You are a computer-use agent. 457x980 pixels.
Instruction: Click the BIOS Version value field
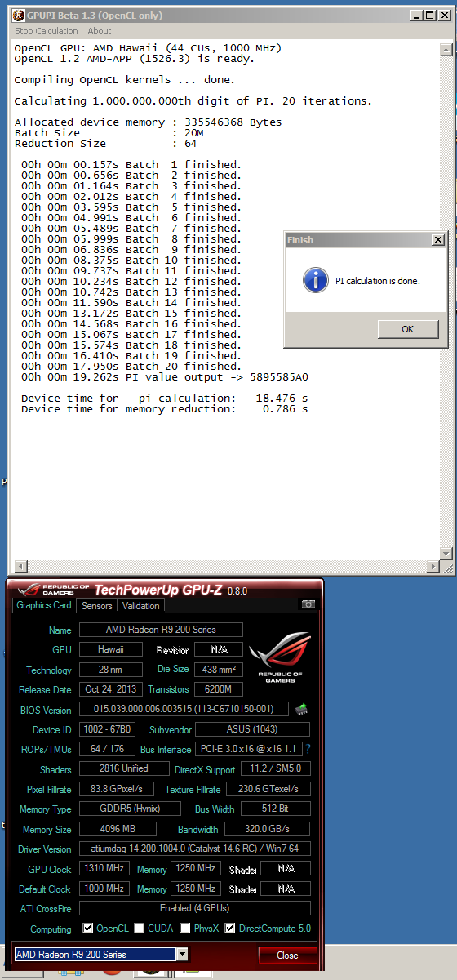[x=184, y=709]
